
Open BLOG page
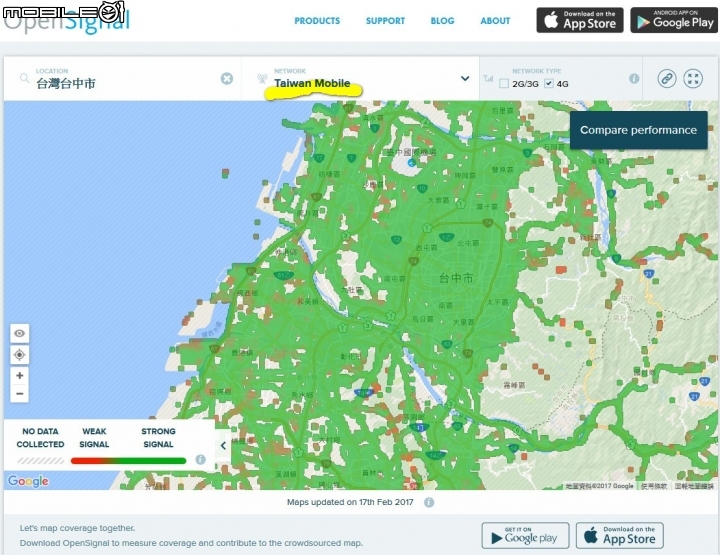(442, 21)
